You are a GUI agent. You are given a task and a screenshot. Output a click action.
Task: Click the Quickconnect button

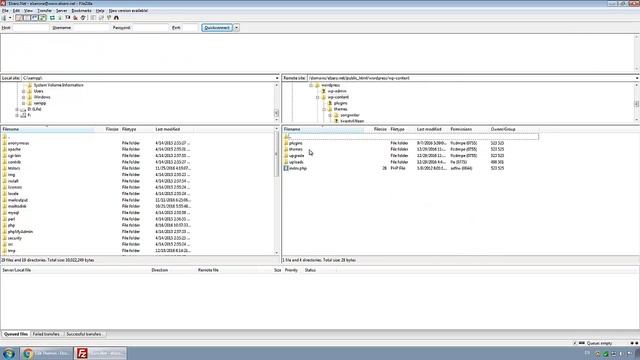(x=217, y=28)
